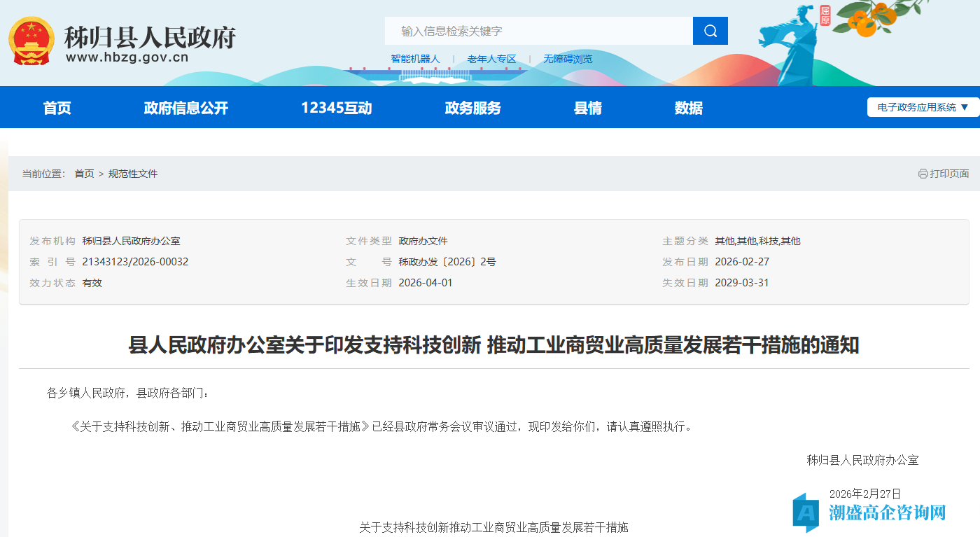Open the 政府信息公开 menu

click(x=184, y=107)
